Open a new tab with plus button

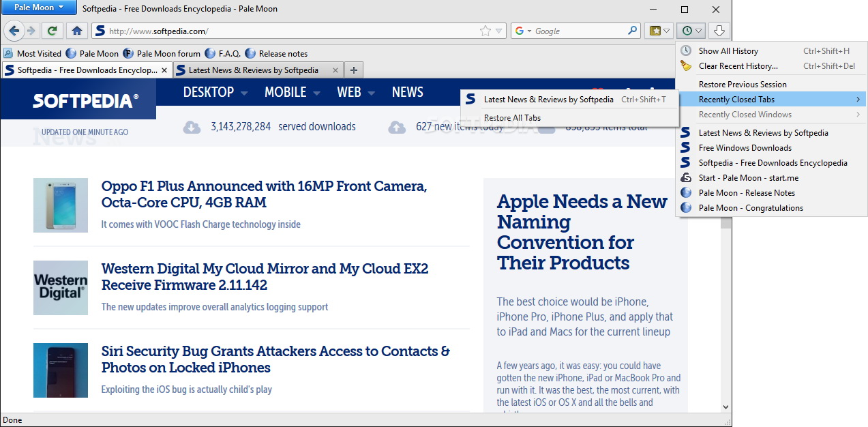(354, 70)
